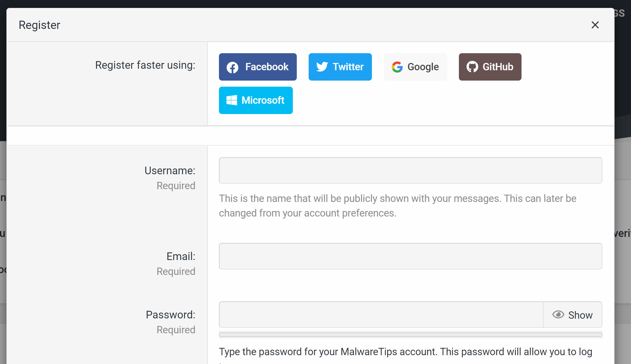Register using the Google button

415,67
